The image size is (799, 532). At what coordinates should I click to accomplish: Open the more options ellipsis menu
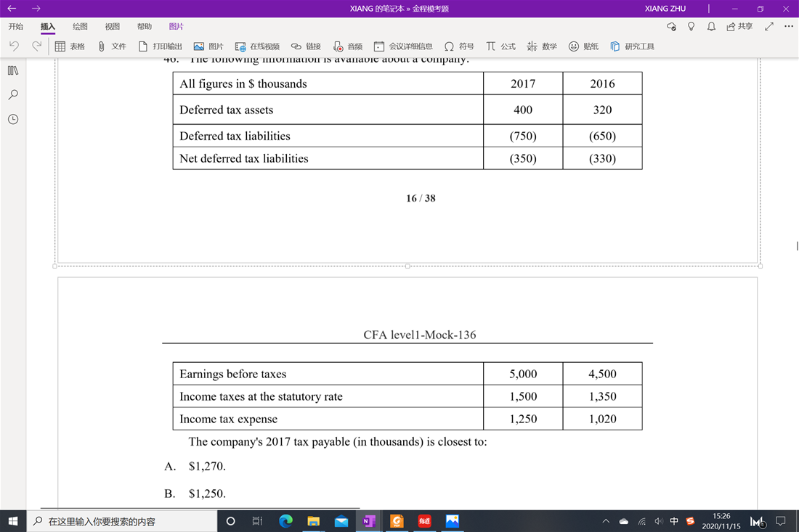coord(789,27)
